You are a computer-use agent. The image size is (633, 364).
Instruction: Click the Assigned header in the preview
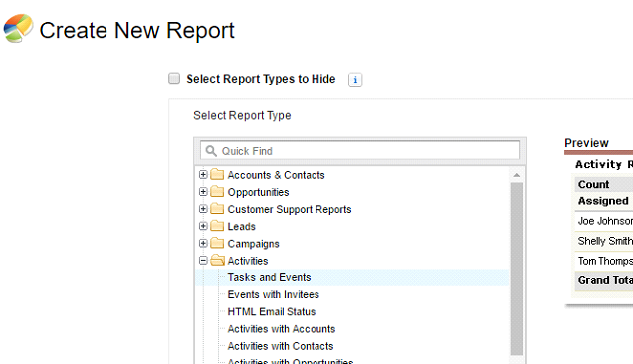[x=603, y=201]
